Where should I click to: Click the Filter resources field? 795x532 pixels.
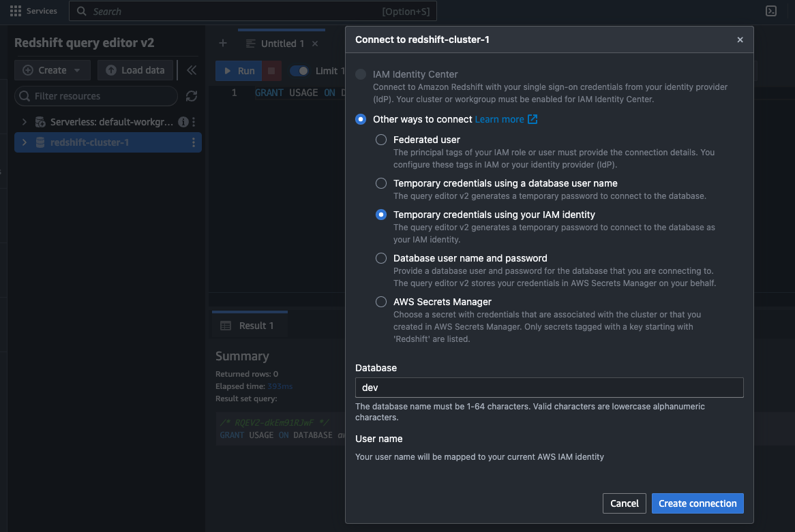coord(96,96)
